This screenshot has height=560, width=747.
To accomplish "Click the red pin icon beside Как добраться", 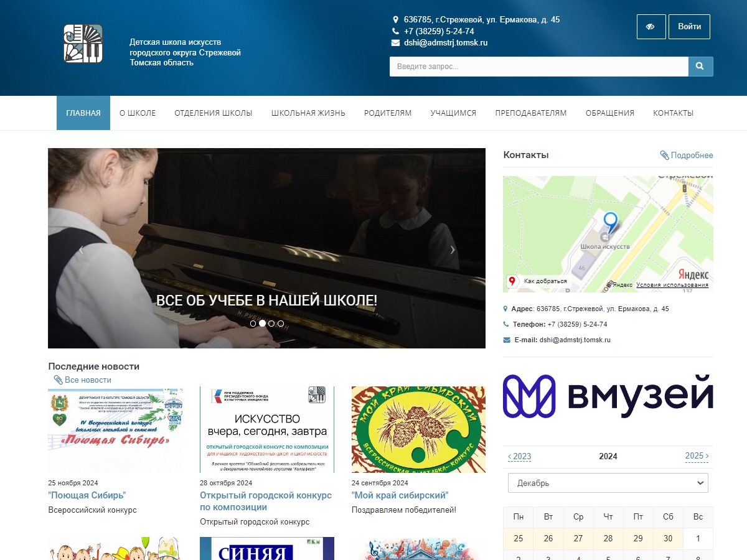I will [x=512, y=281].
